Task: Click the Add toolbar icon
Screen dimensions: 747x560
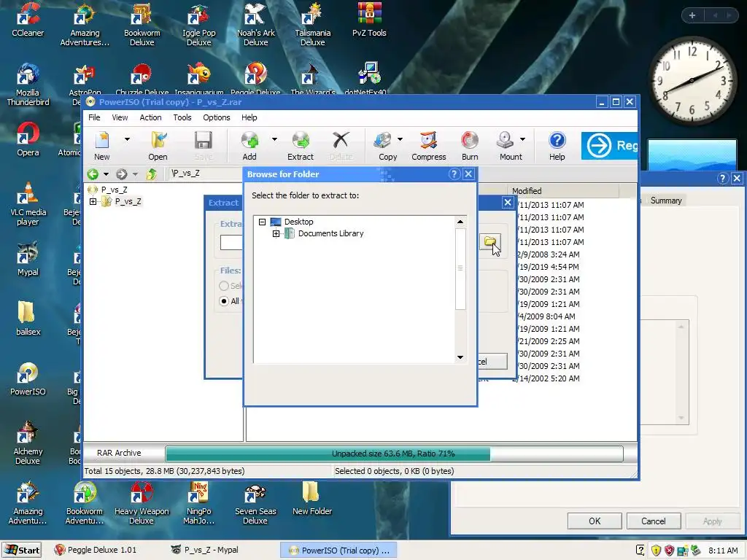Action: coord(249,146)
